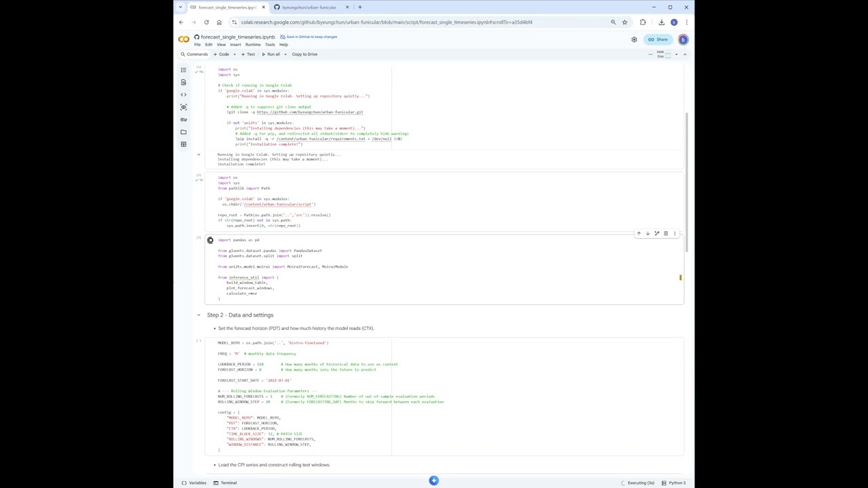Click the urban-funicular.git URL in code

pos(309,112)
